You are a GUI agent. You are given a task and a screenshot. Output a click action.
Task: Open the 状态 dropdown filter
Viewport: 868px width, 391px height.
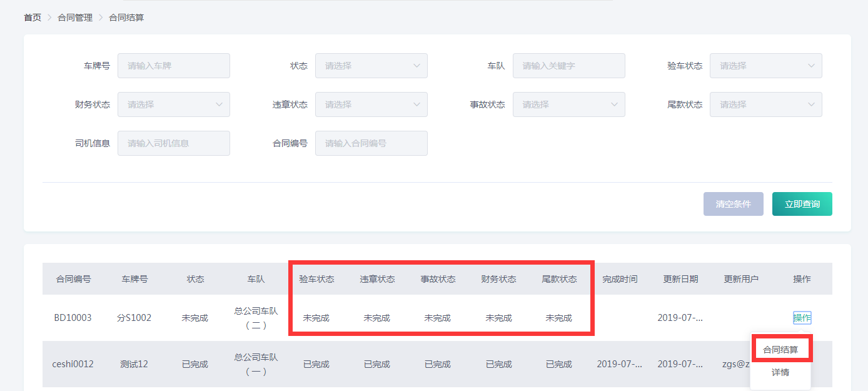pyautogui.click(x=371, y=66)
